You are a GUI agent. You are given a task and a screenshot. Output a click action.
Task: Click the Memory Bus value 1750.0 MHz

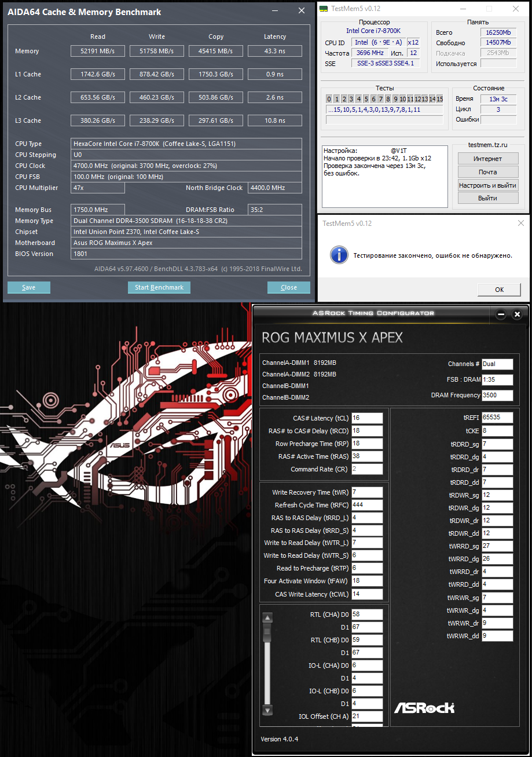click(98, 210)
